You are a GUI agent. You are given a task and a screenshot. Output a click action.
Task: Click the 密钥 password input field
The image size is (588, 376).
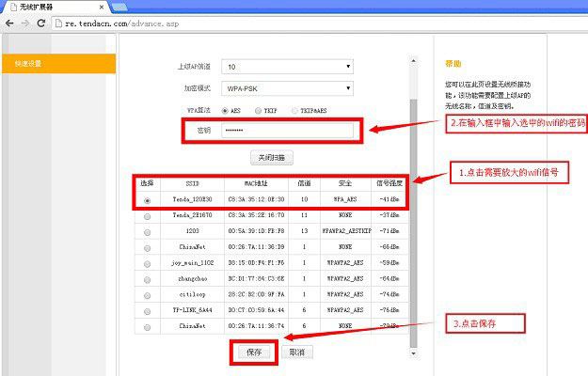pos(286,131)
